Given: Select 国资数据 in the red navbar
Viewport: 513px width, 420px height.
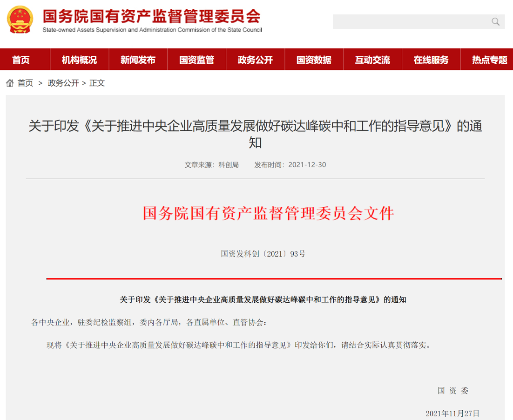Looking at the screenshot, I should [314, 60].
